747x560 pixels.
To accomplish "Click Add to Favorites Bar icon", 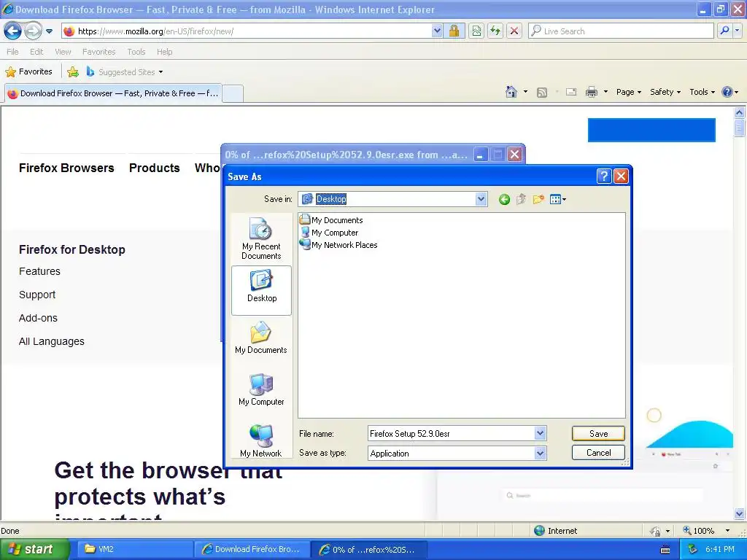I will [x=73, y=72].
